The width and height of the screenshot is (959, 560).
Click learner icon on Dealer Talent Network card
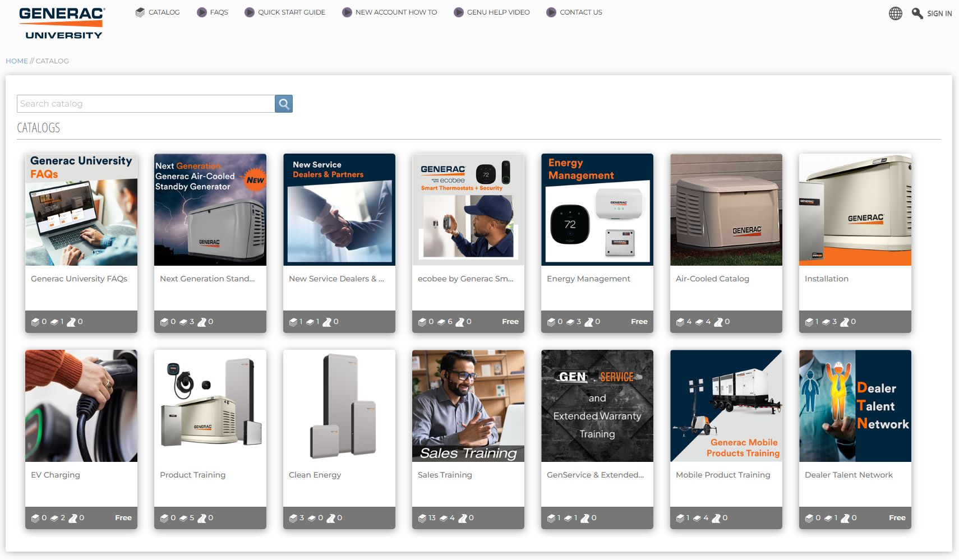click(x=845, y=518)
